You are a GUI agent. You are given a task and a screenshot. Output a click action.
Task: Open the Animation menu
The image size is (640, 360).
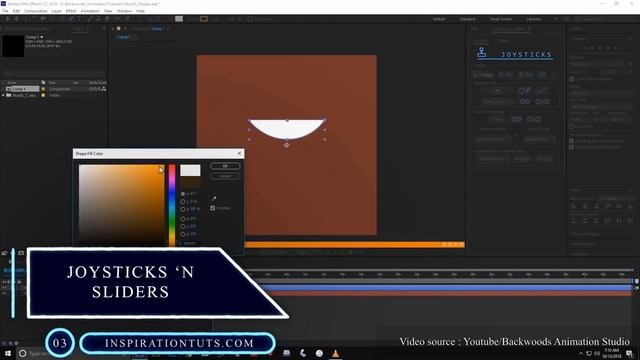(x=90, y=11)
